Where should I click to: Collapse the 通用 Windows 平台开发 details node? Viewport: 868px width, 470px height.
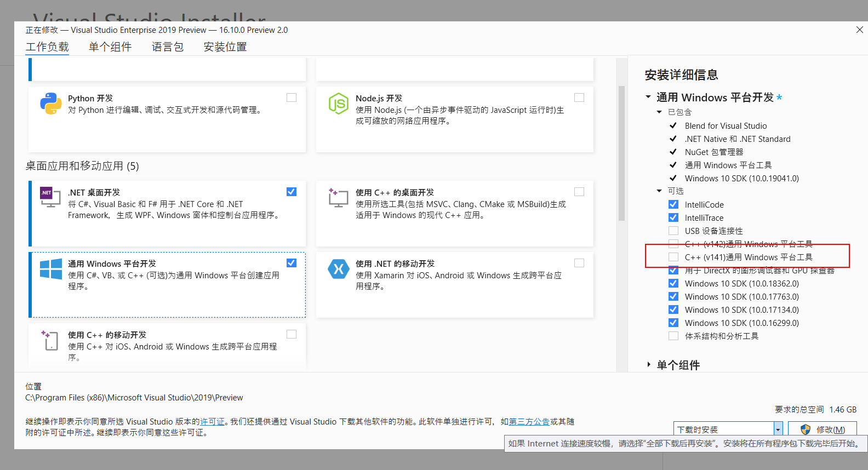648,97
